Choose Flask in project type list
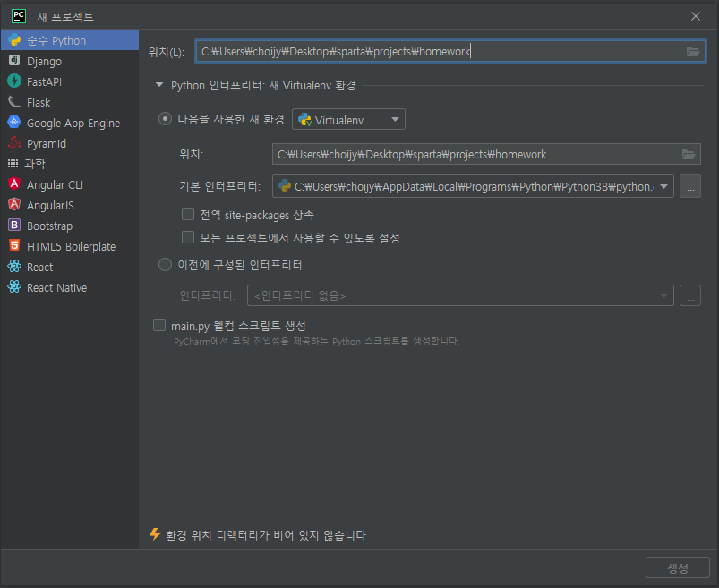 pos(39,103)
